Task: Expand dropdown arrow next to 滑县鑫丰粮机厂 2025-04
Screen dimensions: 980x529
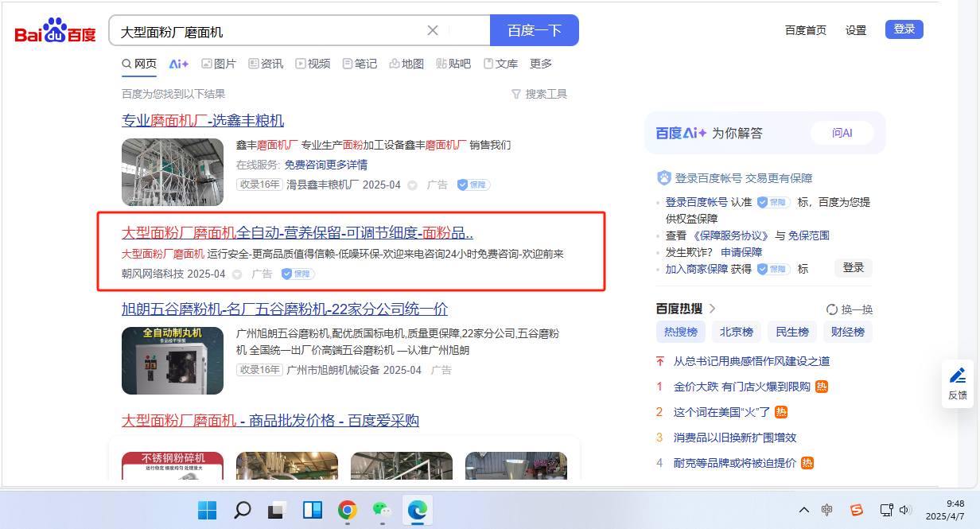Action: click(412, 185)
